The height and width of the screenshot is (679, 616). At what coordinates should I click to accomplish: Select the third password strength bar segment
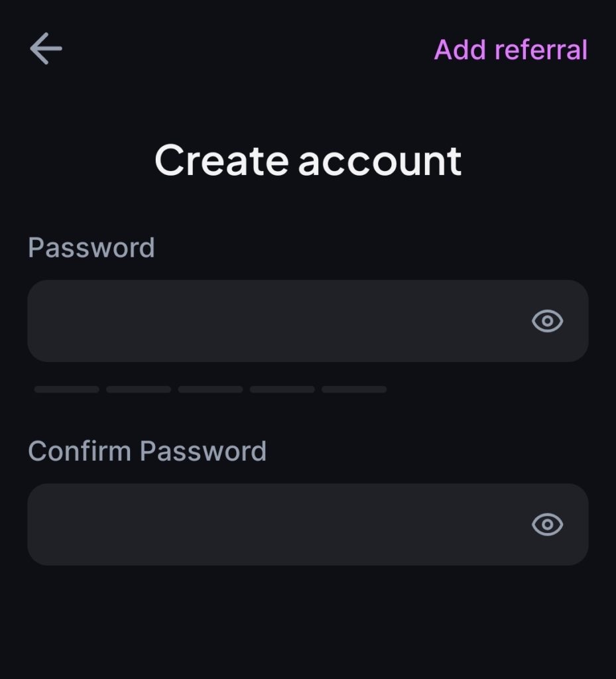click(x=210, y=390)
